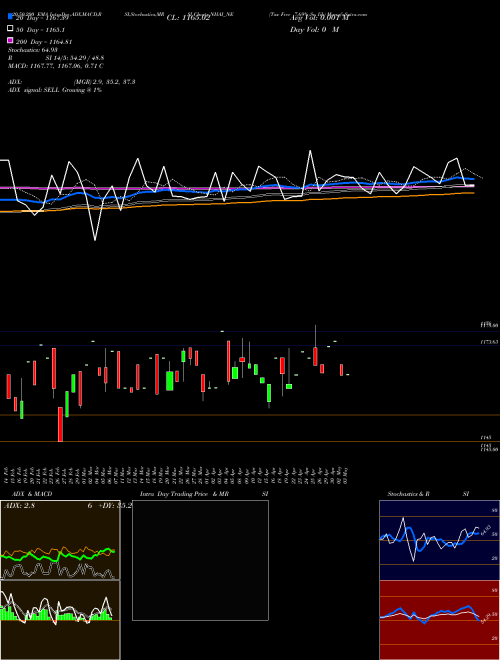
Task: Open the RSI mini chart with red background
Action: [439, 620]
